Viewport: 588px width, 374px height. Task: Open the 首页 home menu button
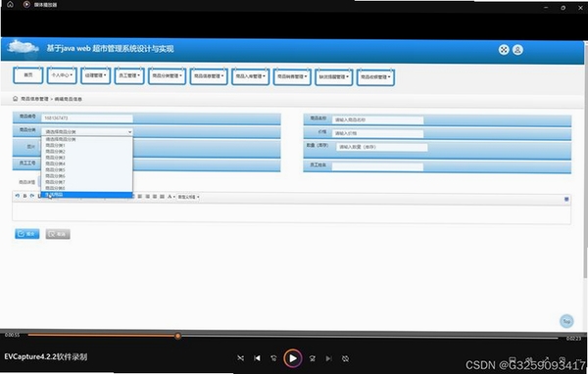point(28,75)
